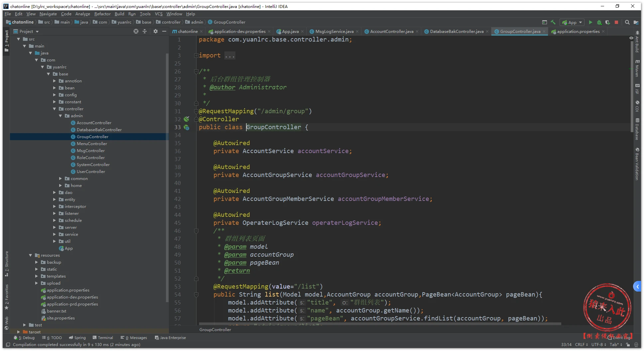
Task: Expand the service folder in project tree
Action: tap(55, 234)
